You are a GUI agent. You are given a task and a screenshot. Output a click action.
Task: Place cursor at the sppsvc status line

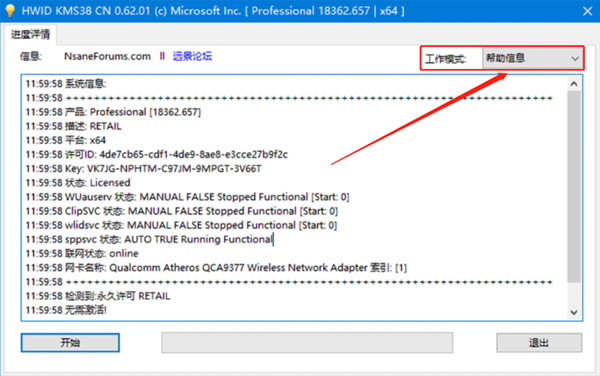point(149,239)
